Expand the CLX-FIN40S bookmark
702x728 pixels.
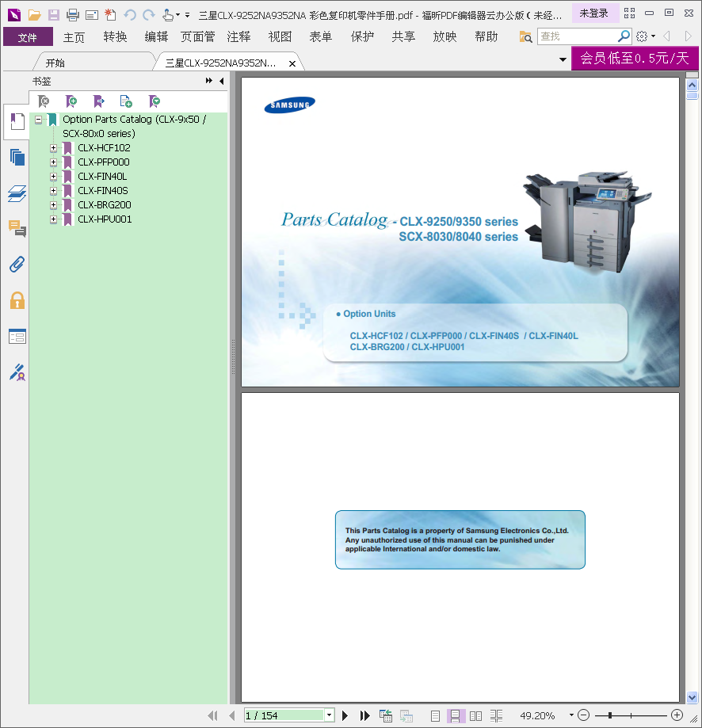coord(53,191)
